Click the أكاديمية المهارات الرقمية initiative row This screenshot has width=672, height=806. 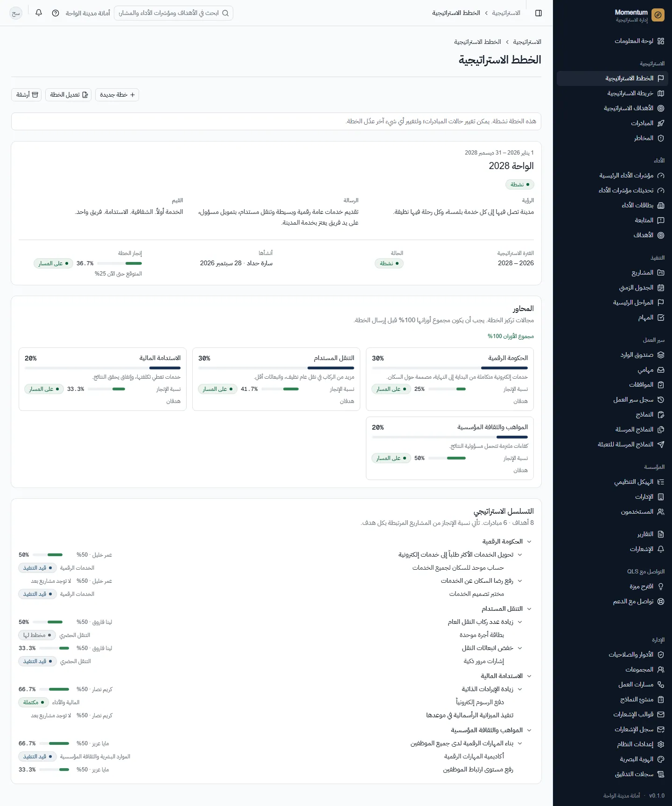click(474, 757)
